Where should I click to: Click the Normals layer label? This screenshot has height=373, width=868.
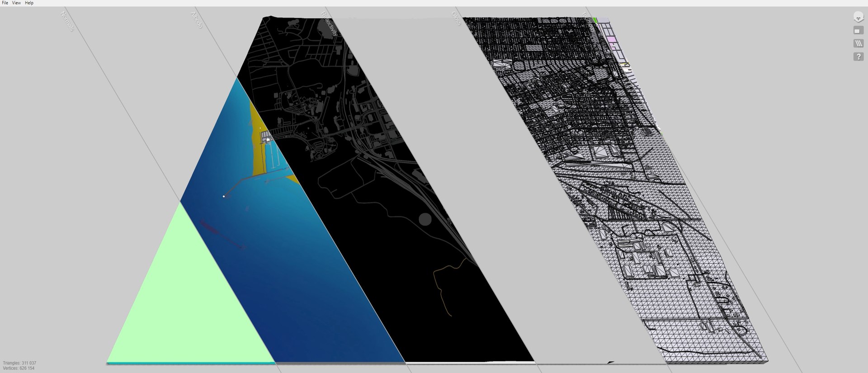tap(67, 21)
